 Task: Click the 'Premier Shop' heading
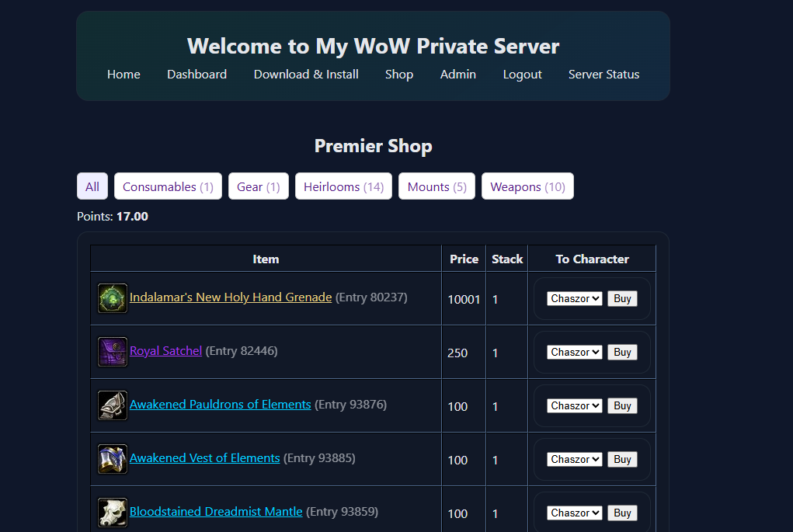click(374, 146)
